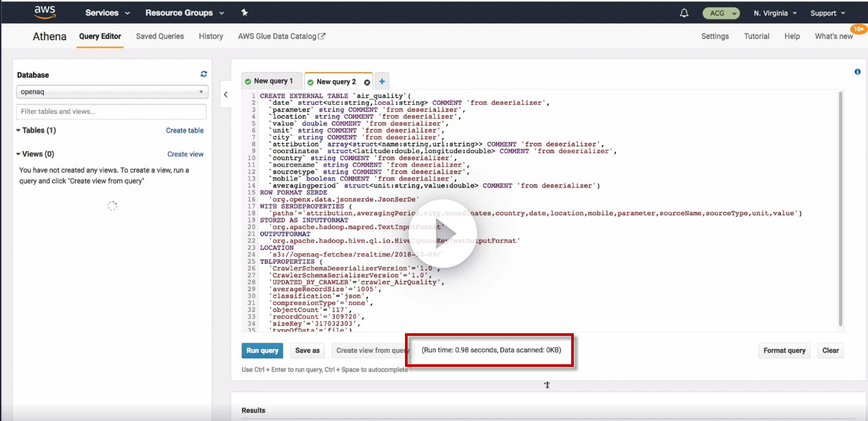Open the openaq database dropdown
Image resolution: width=868 pixels, height=421 pixels.
click(x=112, y=92)
